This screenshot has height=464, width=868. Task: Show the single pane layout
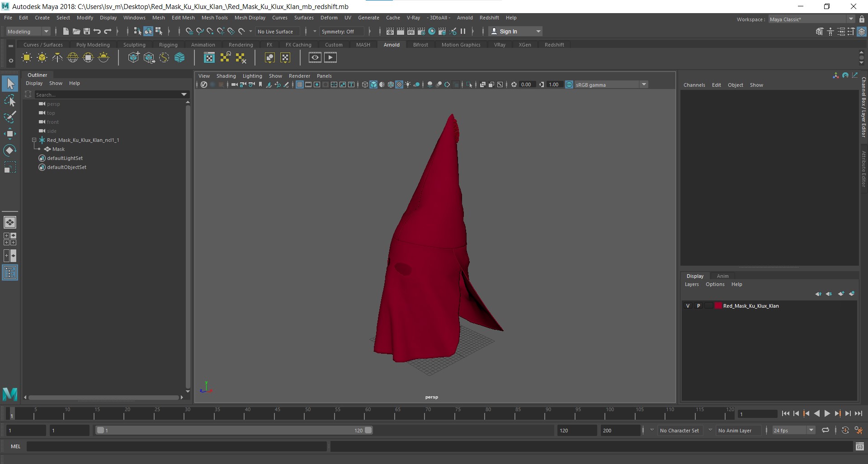pyautogui.click(x=10, y=222)
